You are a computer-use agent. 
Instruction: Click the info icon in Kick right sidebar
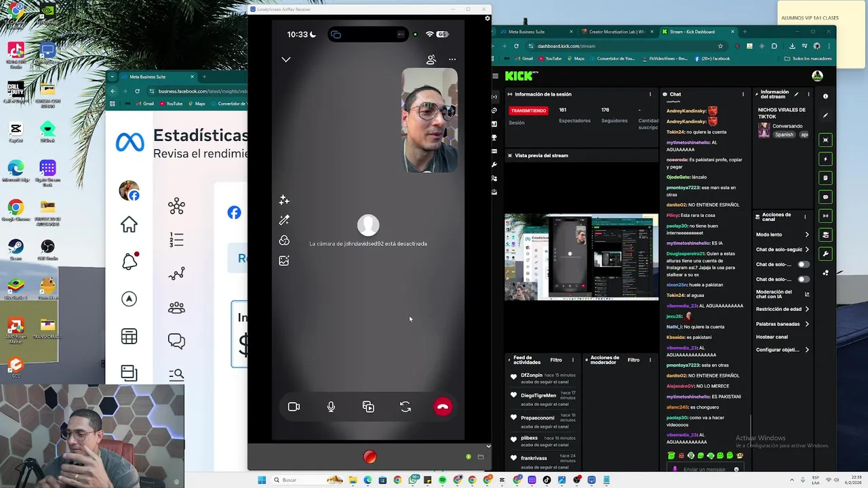[x=825, y=96]
